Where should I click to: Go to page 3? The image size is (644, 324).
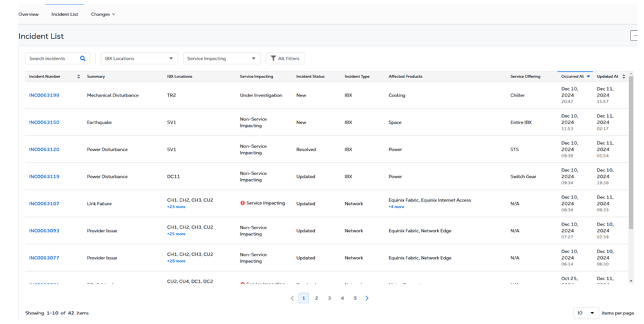329,298
